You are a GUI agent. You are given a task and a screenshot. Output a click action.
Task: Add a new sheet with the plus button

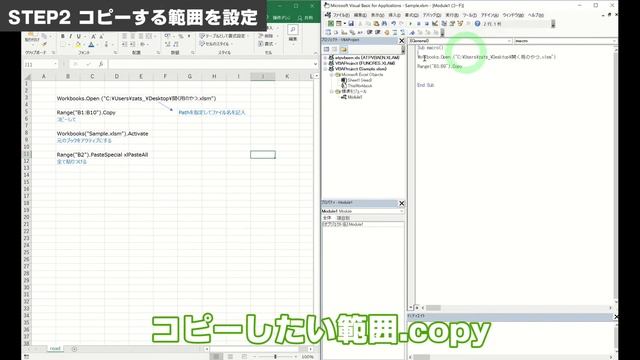(74, 349)
